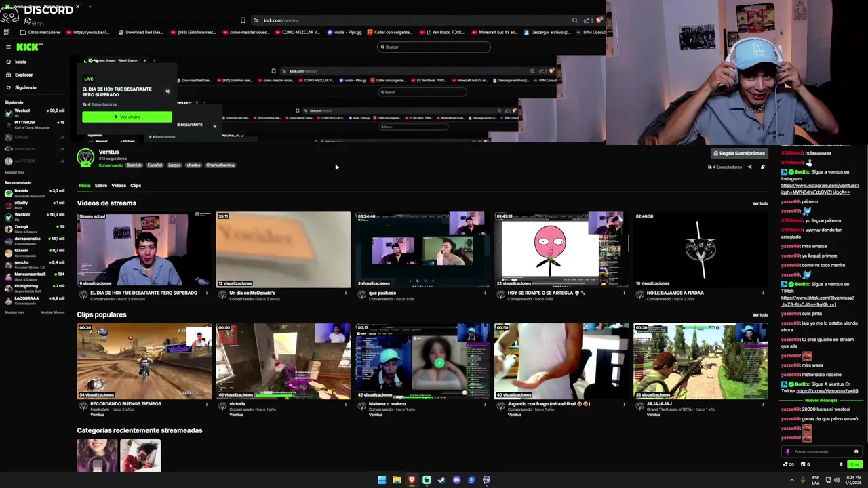The height and width of the screenshot is (488, 868).
Task: Open Zoonyk recommended channel
Action: click(34, 228)
